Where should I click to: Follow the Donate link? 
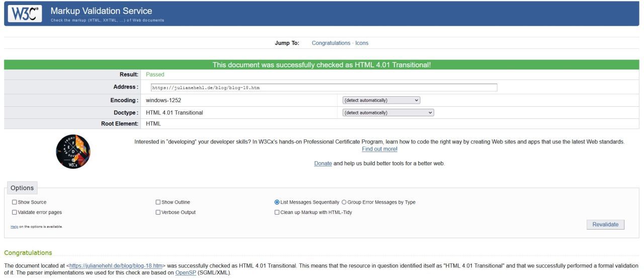click(x=323, y=164)
